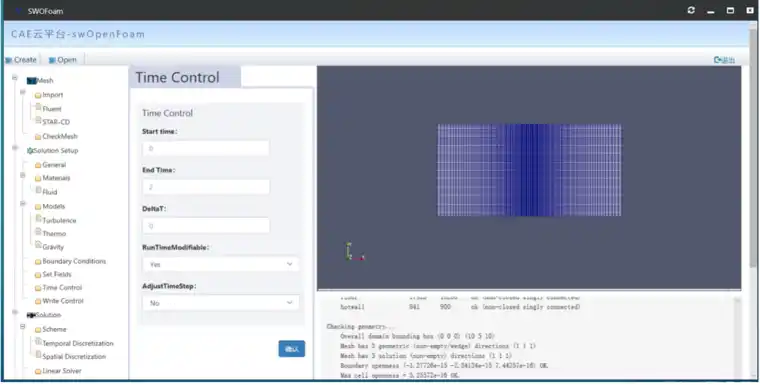Screen dimensions: 760x385
Task: Click the Fluid file icon
Action: click(38, 191)
